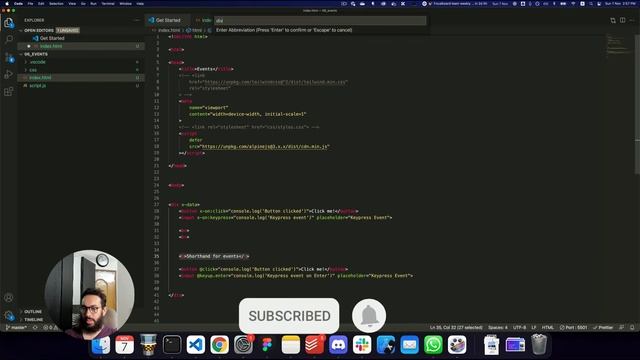Open the Edit menu
Viewport: 640px width, 360px height.
click(41, 4)
